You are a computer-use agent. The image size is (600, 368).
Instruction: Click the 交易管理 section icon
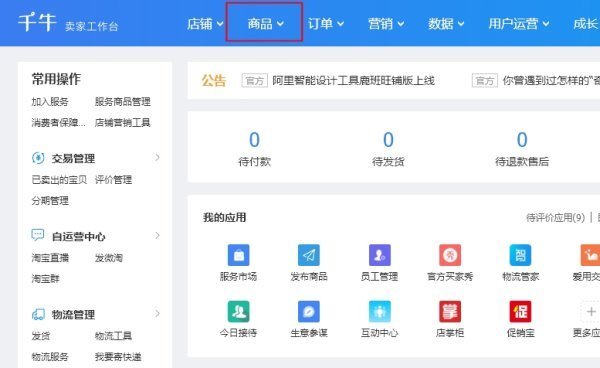[x=38, y=158]
